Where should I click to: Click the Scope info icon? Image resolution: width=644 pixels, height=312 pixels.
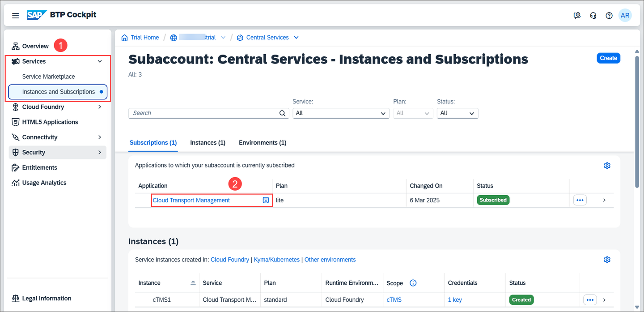tap(413, 283)
